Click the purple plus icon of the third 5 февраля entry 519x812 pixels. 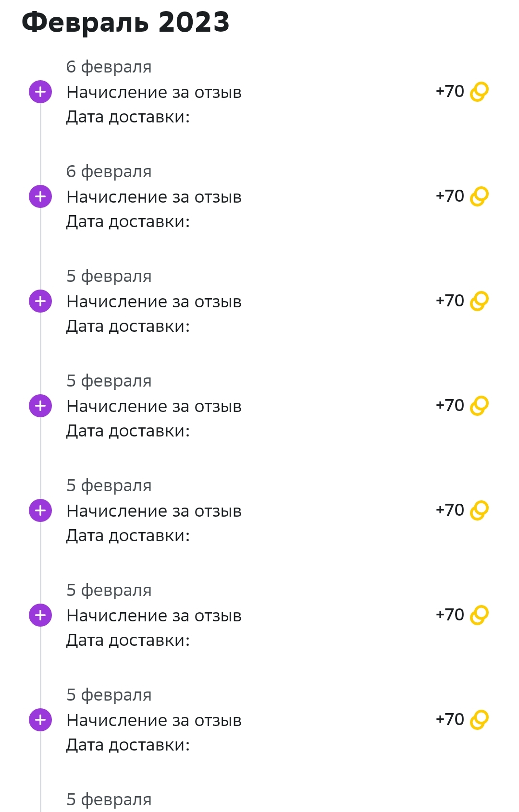tap(40, 510)
